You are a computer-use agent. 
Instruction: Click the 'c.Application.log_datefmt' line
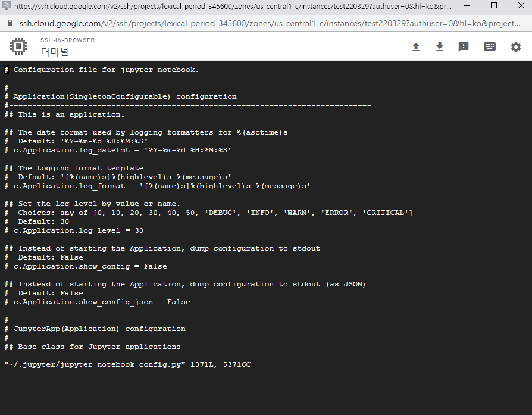point(118,150)
